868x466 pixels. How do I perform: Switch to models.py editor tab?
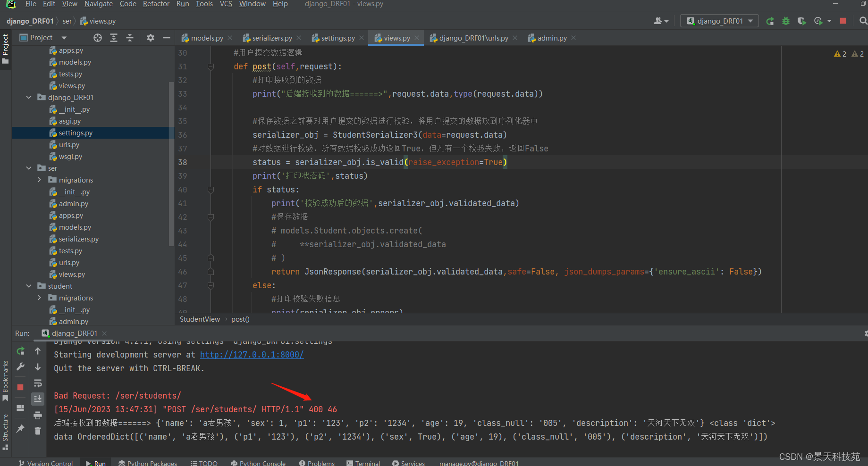pos(207,38)
